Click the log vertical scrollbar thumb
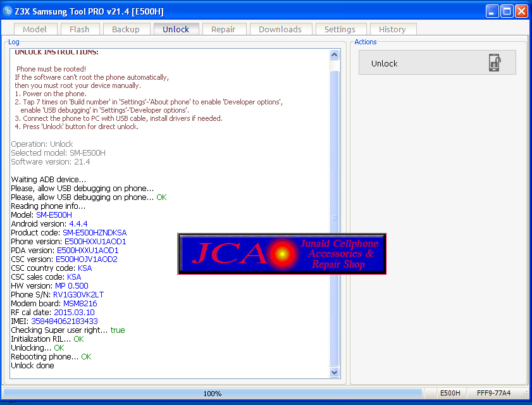Image resolution: width=532 pixels, height=405 pixels. (x=335, y=215)
